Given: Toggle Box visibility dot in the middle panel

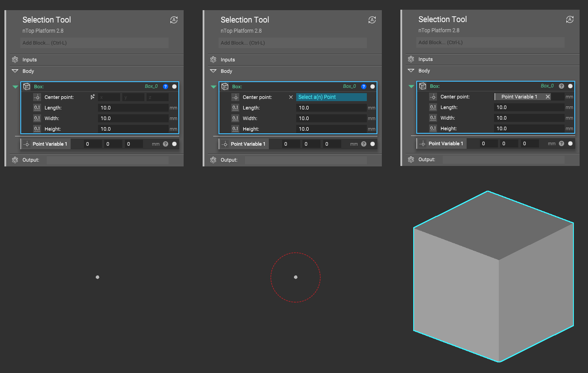Looking at the screenshot, I should (373, 87).
